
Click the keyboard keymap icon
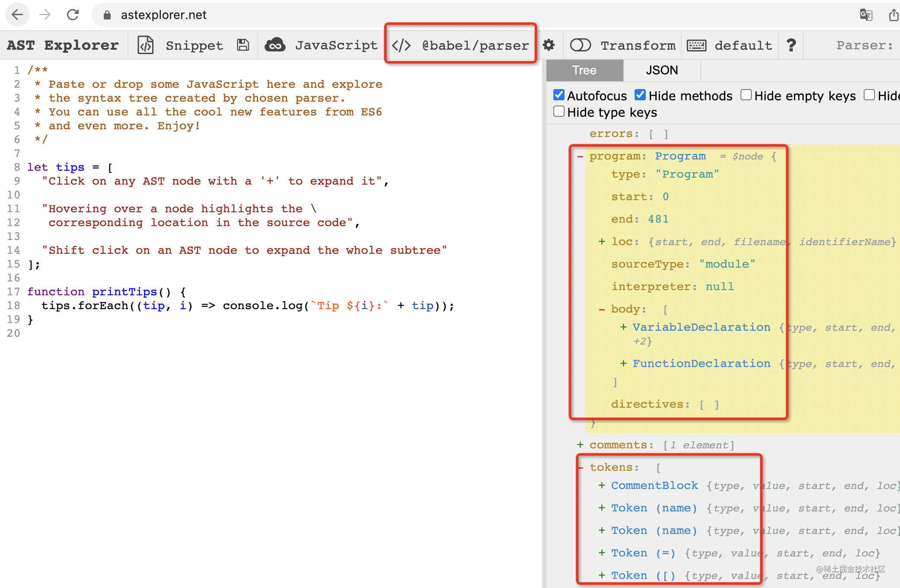click(x=696, y=45)
